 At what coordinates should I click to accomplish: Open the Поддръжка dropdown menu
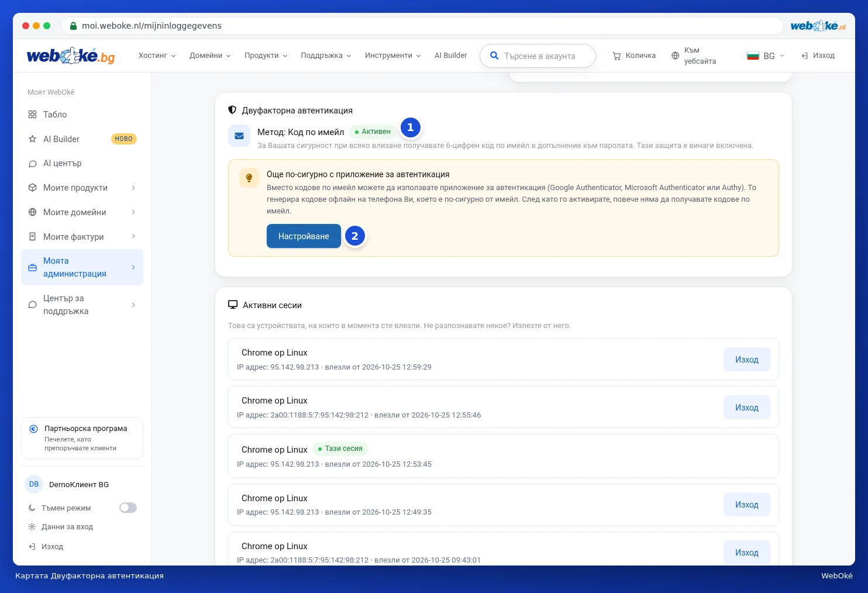tap(326, 56)
